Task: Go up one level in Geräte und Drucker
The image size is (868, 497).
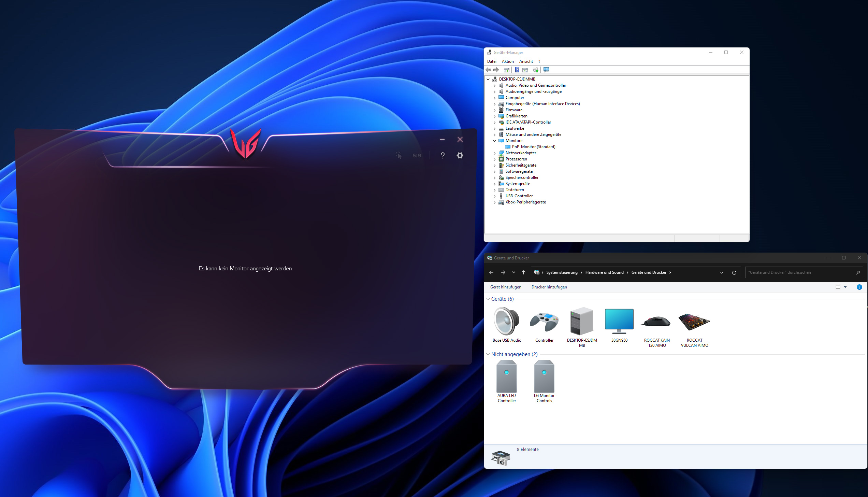Action: click(523, 272)
